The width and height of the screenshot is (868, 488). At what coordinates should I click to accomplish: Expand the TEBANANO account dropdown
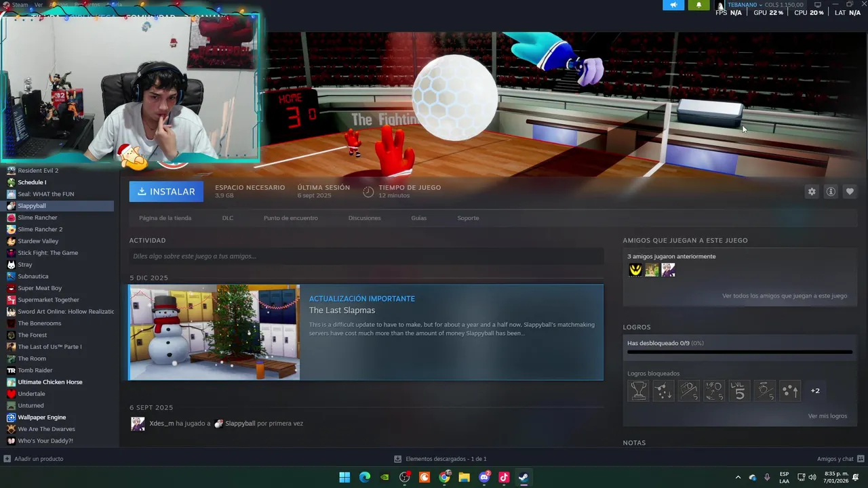[761, 5]
